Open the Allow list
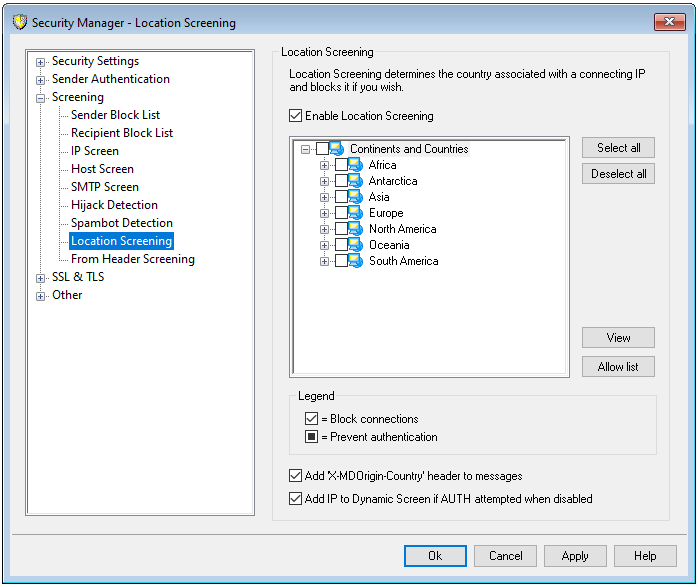698x587 pixels. coord(618,367)
